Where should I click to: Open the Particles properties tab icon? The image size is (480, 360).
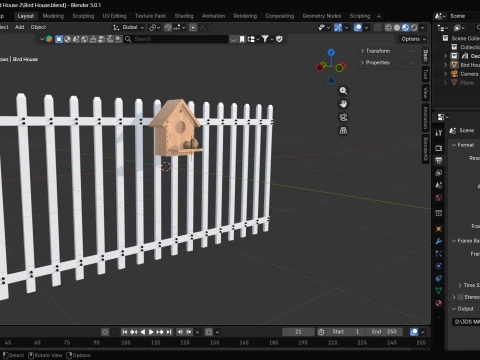[x=439, y=253]
